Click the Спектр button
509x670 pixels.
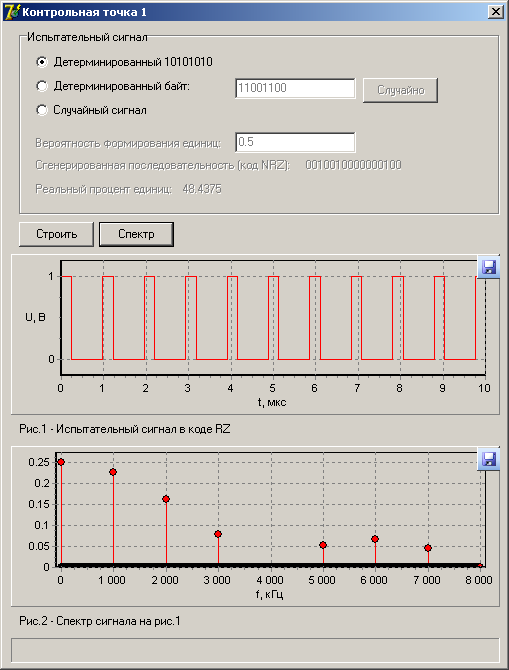(136, 234)
